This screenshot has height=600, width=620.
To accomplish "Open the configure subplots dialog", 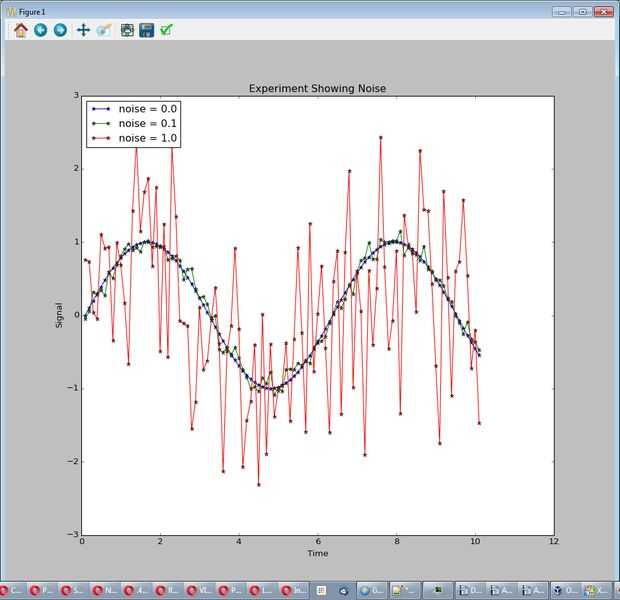I will (x=127, y=30).
